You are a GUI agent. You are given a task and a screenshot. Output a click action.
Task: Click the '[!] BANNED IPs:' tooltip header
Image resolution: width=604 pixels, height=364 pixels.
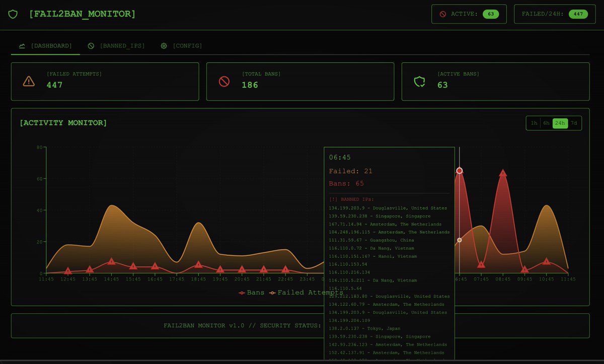351,199
